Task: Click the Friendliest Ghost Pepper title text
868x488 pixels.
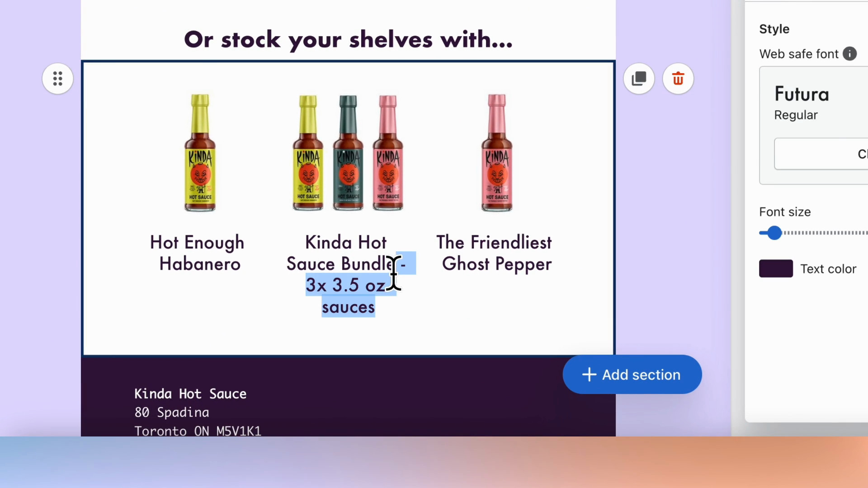Action: 495,253
